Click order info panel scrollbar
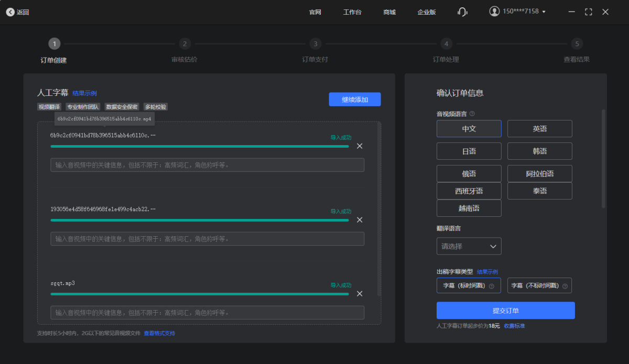Image resolution: width=629 pixels, height=364 pixels. tap(603, 159)
